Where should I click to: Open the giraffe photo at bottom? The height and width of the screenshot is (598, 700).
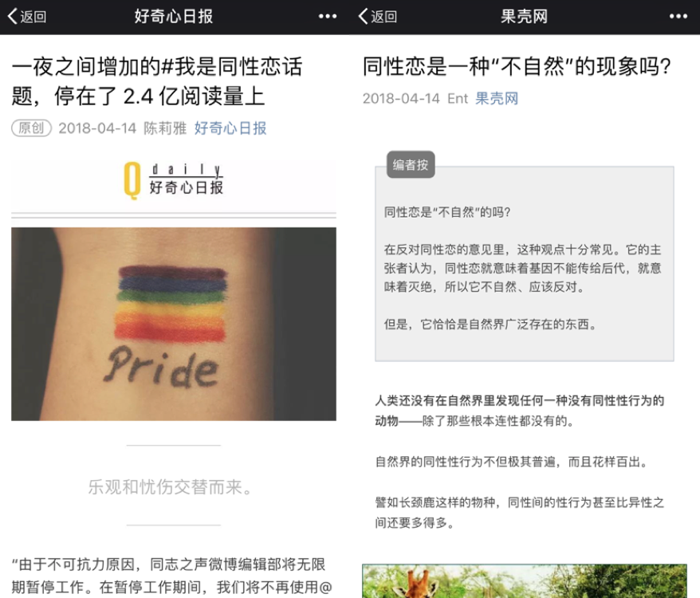[524, 581]
